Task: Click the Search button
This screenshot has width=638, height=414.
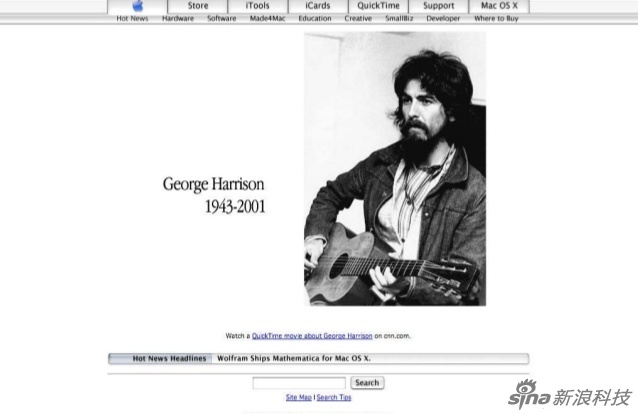Action: coord(367,383)
